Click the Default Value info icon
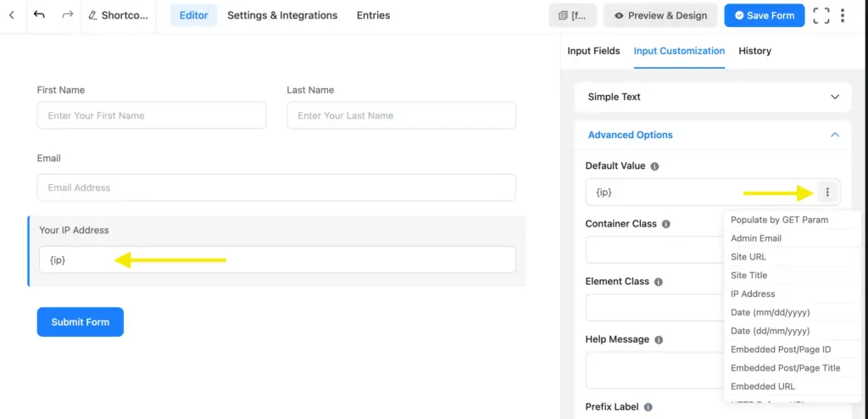Screen dimensions: 868x419 click(x=654, y=166)
